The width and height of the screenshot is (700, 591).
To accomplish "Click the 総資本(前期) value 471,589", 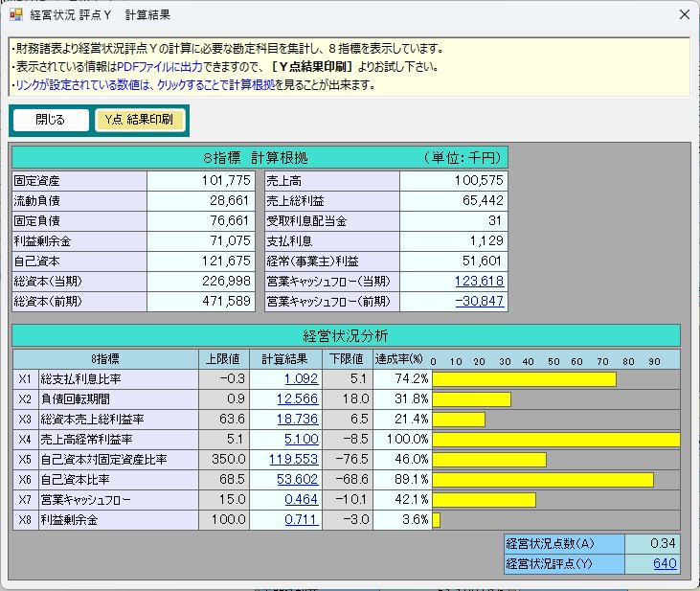I will 201,301.
